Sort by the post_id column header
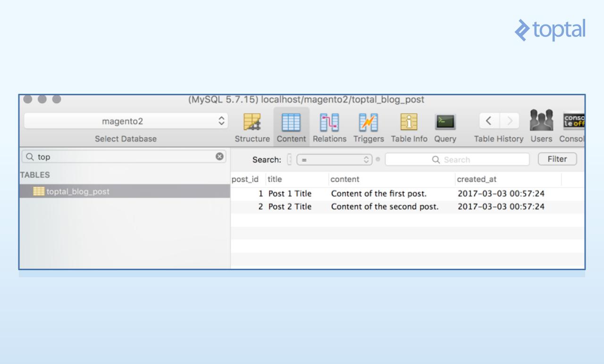This screenshot has width=604, height=364. [x=245, y=179]
